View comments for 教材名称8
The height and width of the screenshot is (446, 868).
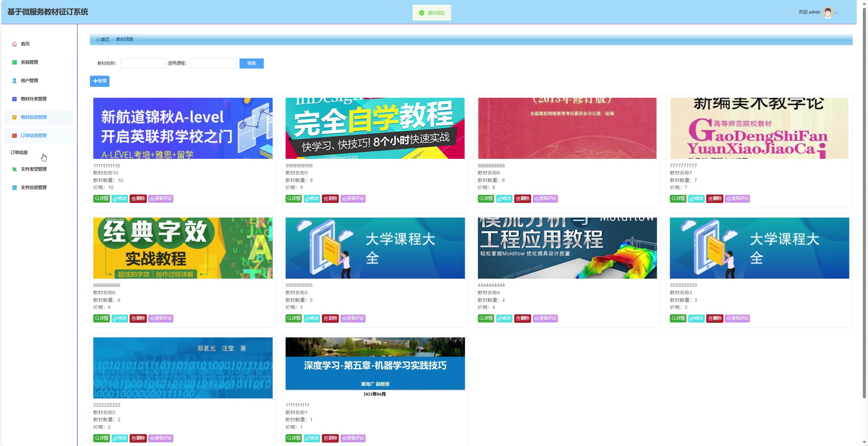point(545,199)
